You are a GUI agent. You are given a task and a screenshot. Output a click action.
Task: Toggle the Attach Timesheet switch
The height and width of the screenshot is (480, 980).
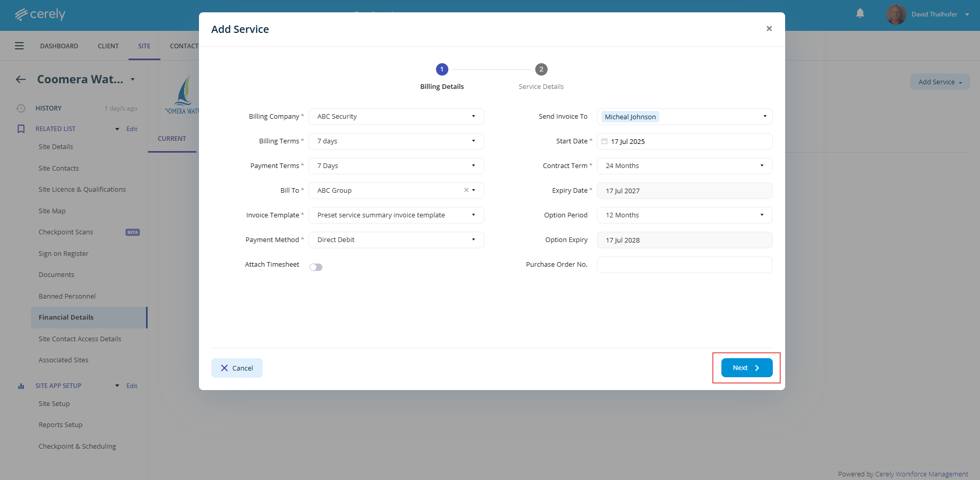click(x=316, y=267)
